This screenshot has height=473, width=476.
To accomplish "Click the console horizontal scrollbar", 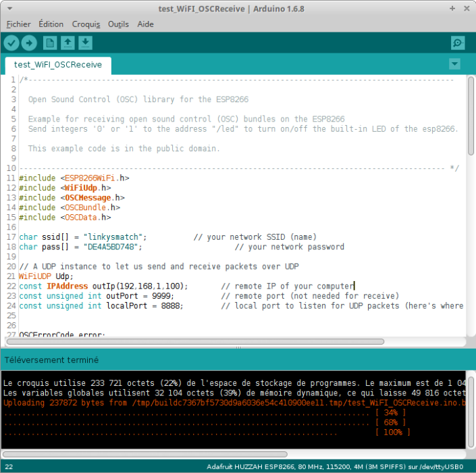I will click(144, 455).
